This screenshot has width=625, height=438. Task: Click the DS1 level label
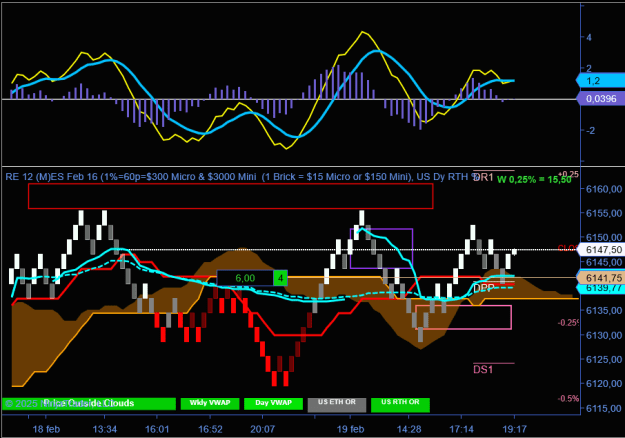[x=483, y=369]
